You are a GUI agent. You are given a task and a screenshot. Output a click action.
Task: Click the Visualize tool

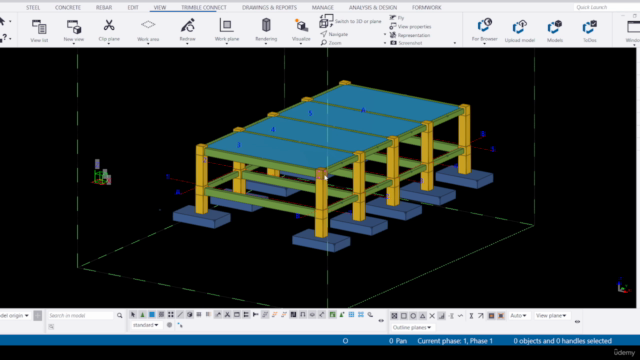301,31
